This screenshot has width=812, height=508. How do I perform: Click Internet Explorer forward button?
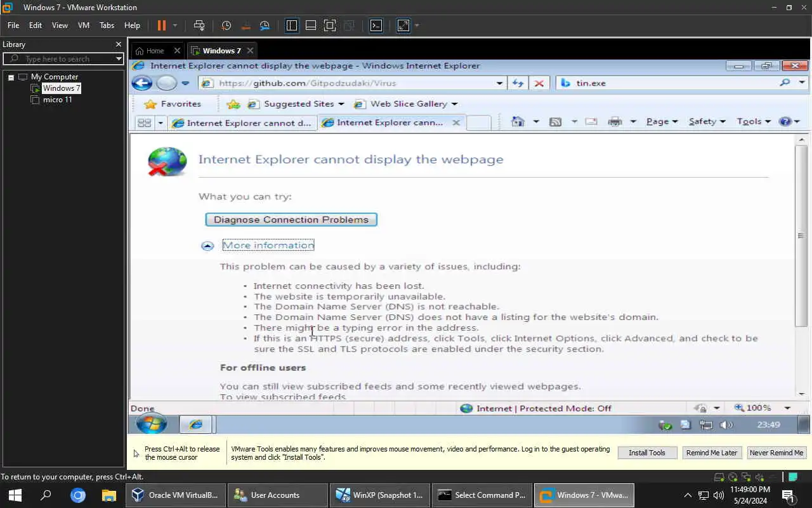167,83
